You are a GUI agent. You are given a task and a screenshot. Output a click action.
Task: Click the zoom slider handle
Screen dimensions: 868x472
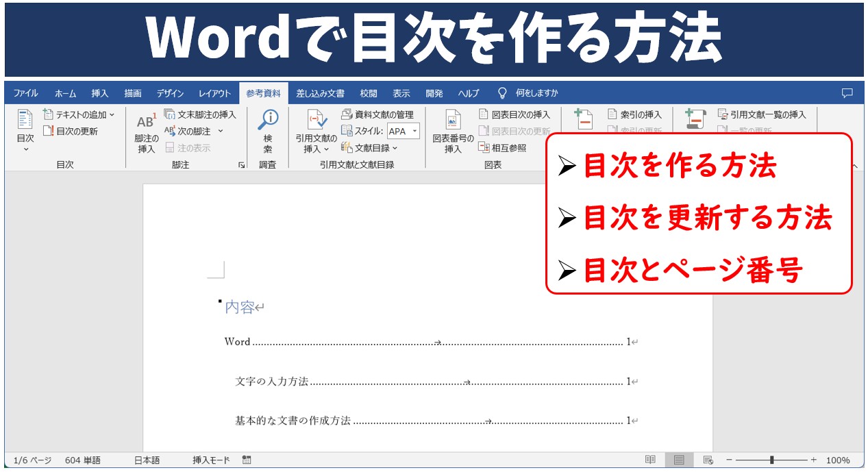point(772,460)
